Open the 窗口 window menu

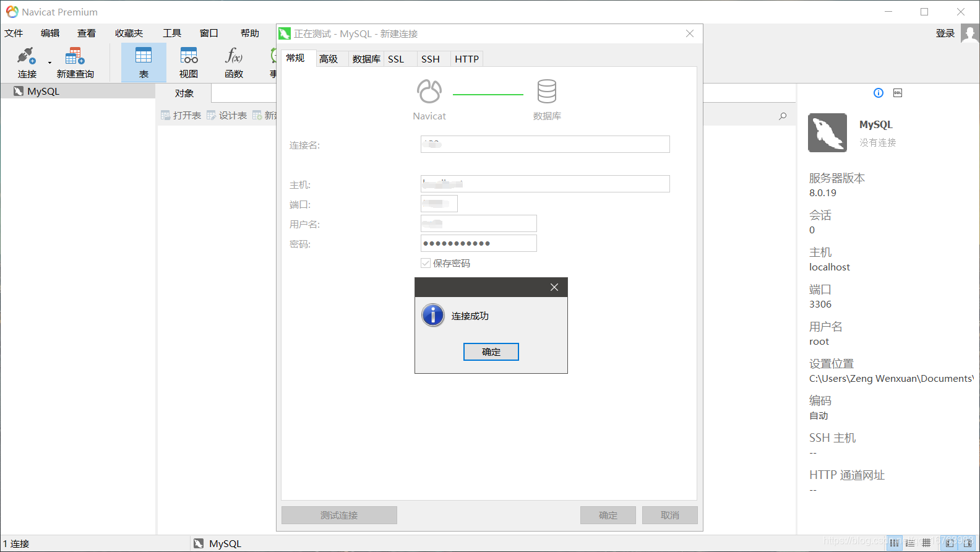pyautogui.click(x=209, y=33)
